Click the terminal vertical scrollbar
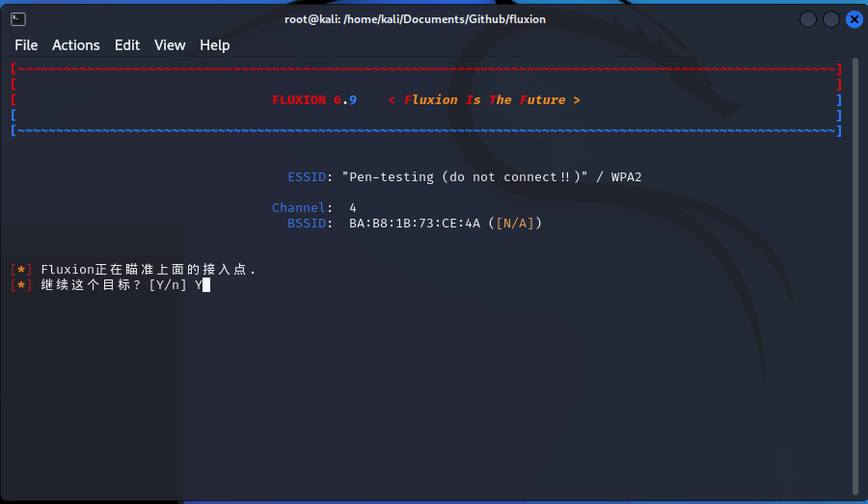This screenshot has height=504, width=868. (856, 277)
